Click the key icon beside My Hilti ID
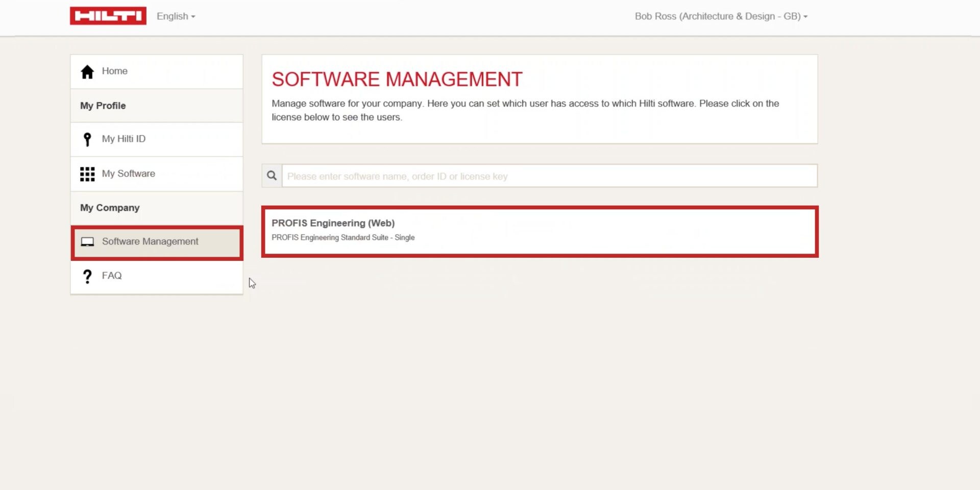Screen dimensions: 980x490 [x=87, y=139]
